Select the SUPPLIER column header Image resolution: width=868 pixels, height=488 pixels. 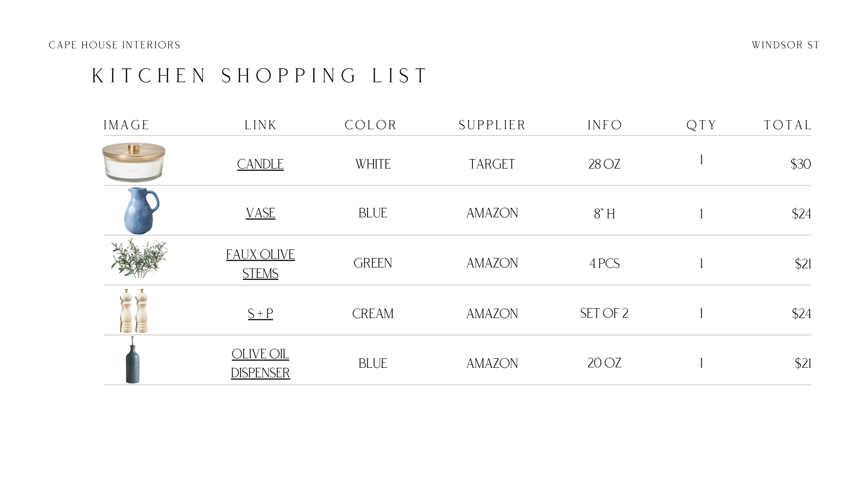[492, 125]
